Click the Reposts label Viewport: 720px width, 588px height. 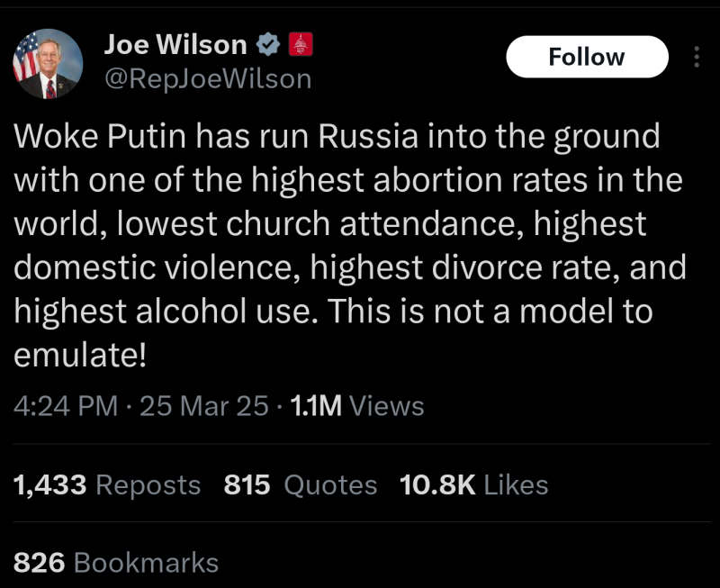148,485
